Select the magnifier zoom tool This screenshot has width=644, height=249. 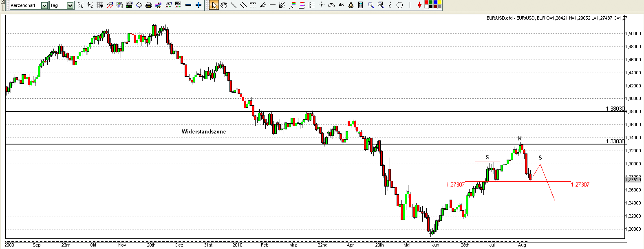tap(371, 5)
